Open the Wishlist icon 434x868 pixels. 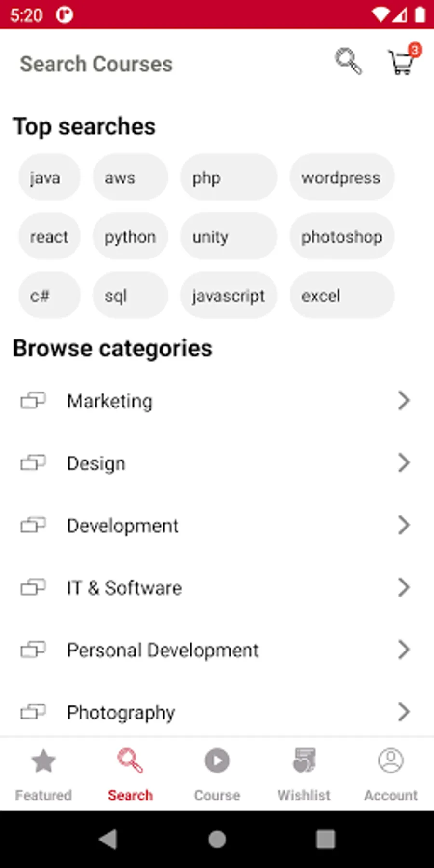click(304, 761)
